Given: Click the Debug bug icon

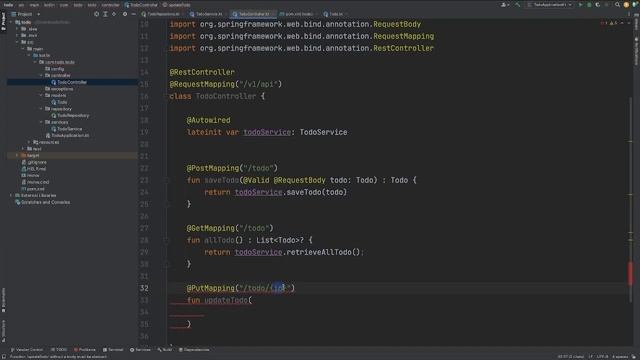Looking at the screenshot, I should coord(589,5).
